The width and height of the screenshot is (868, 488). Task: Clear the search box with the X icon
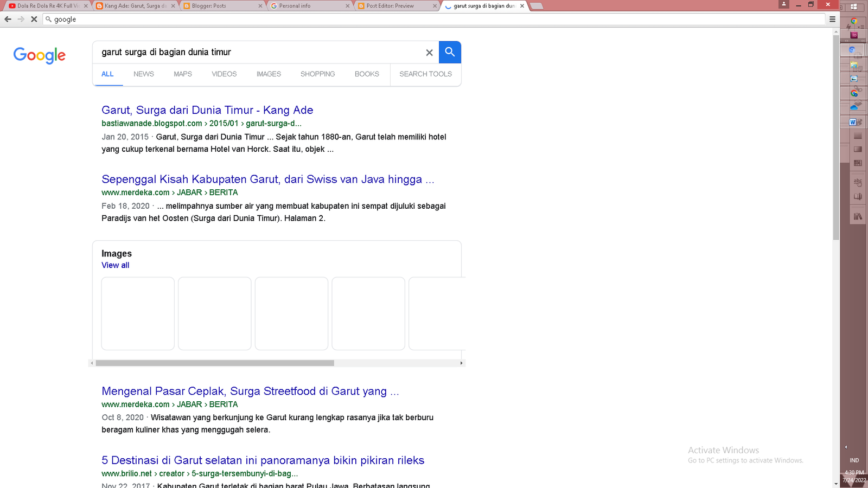(429, 53)
